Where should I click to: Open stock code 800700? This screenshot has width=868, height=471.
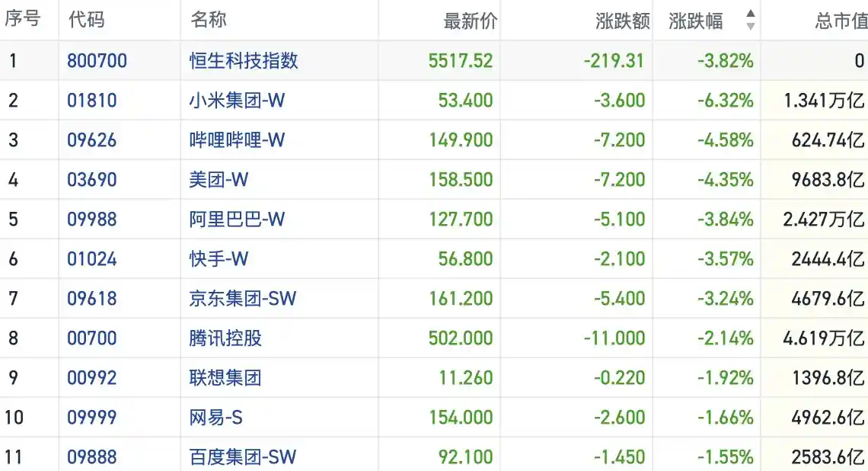coord(97,60)
